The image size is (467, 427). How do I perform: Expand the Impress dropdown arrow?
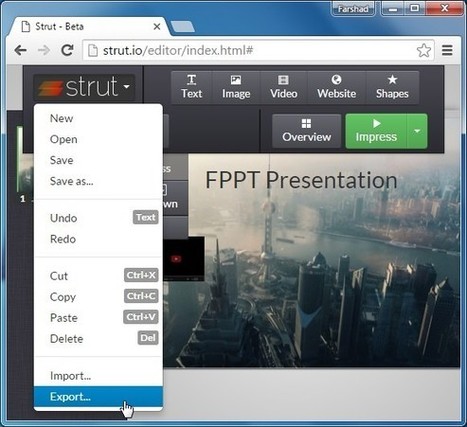tap(417, 131)
